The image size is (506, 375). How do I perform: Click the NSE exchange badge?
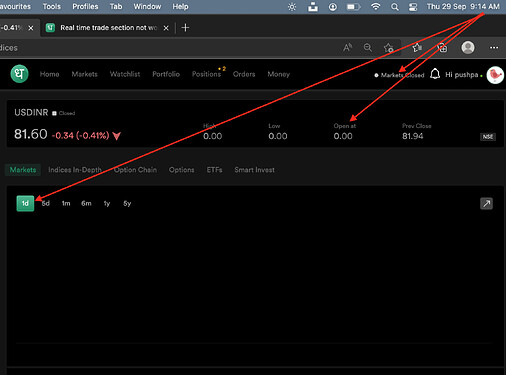[x=488, y=137]
